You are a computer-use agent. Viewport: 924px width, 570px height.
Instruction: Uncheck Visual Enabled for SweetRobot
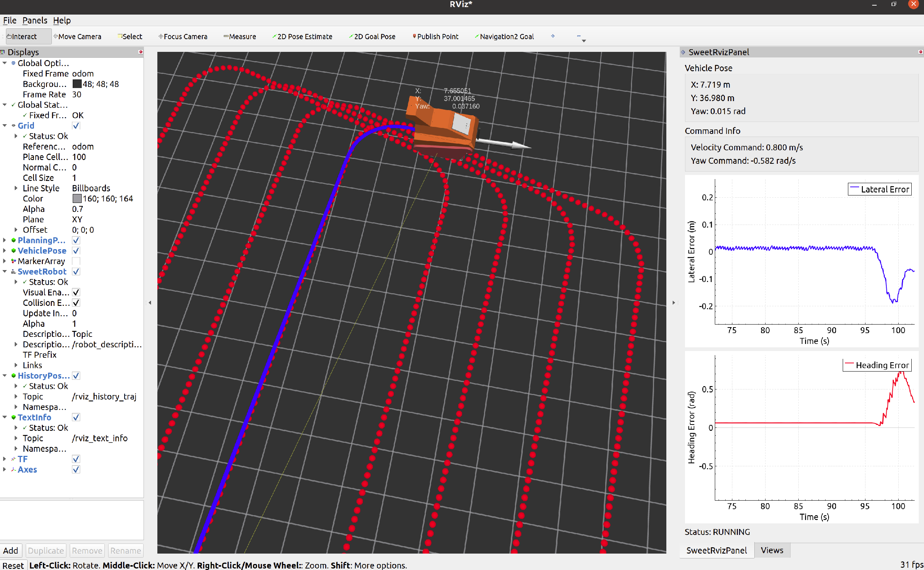76,292
